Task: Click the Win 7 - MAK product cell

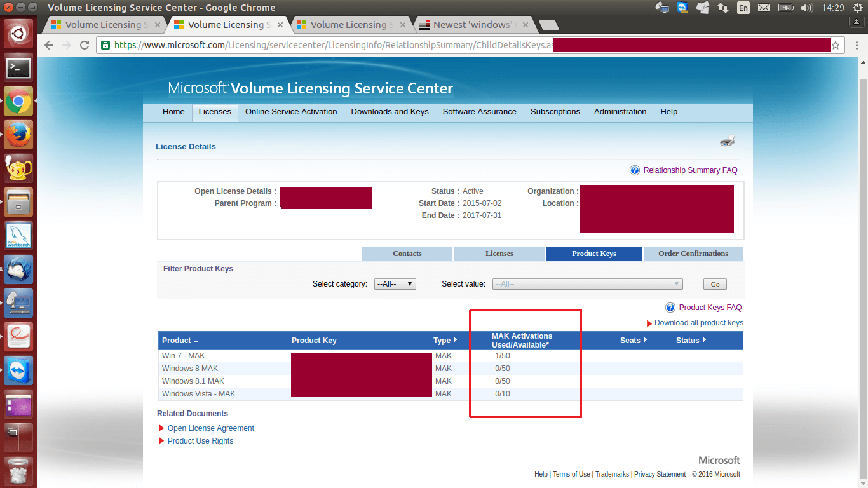Action: pos(184,356)
